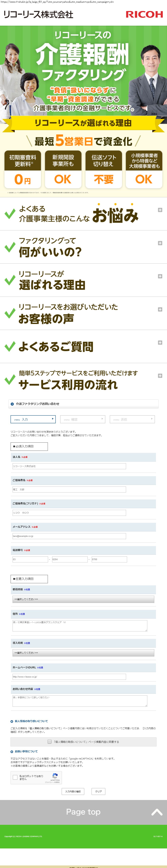Image resolution: width=167 pixels, height=868 pixels.
Task: Select the STEP03 送信 step tab
Action: (132, 419)
